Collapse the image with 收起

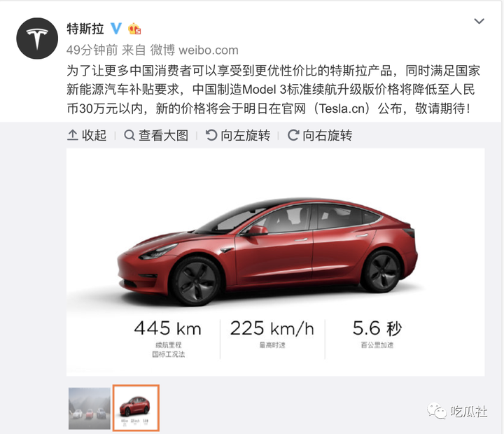[x=87, y=135]
